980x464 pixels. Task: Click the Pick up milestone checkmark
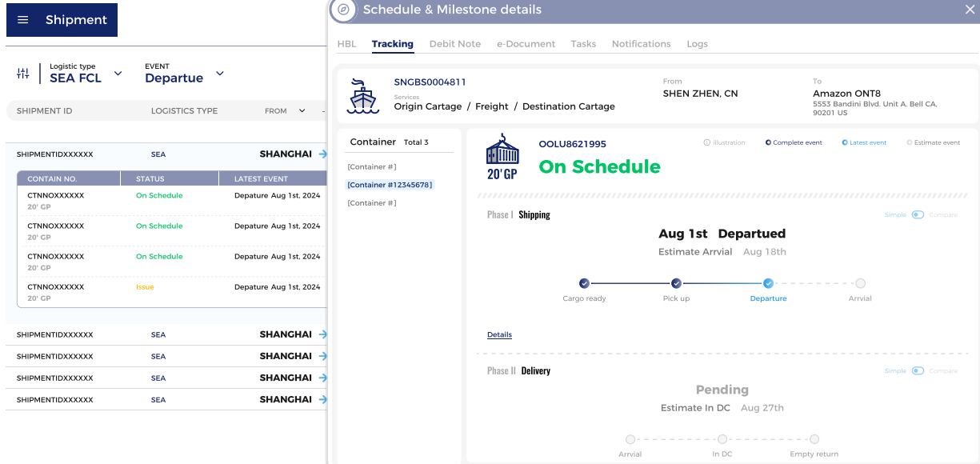click(x=676, y=283)
